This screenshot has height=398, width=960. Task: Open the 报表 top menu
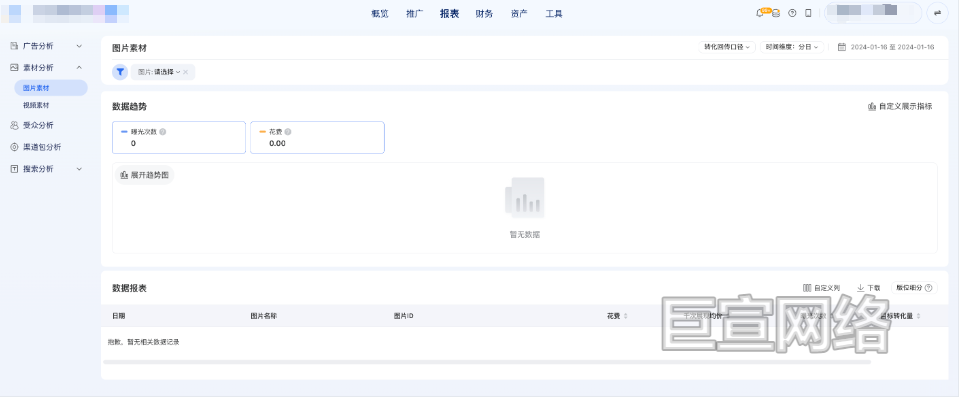(x=449, y=13)
